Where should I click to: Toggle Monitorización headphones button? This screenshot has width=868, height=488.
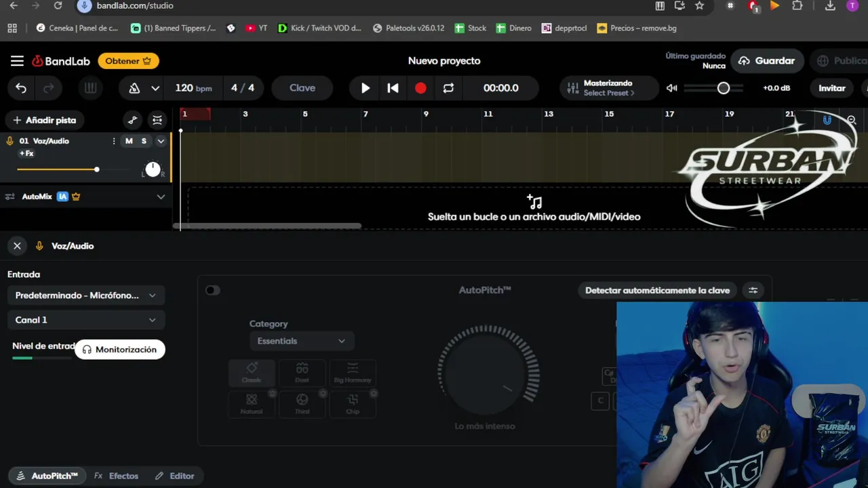click(120, 350)
